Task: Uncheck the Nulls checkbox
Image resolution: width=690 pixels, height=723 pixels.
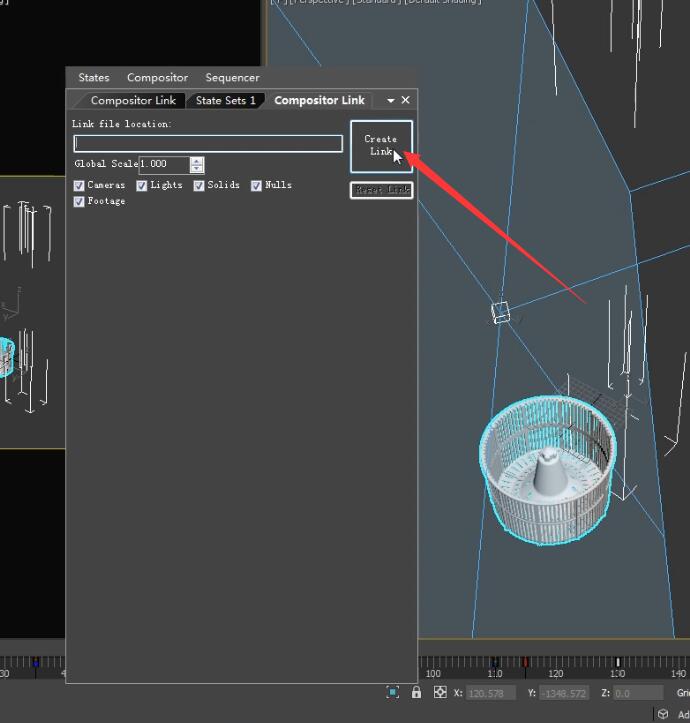Action: 256,185
